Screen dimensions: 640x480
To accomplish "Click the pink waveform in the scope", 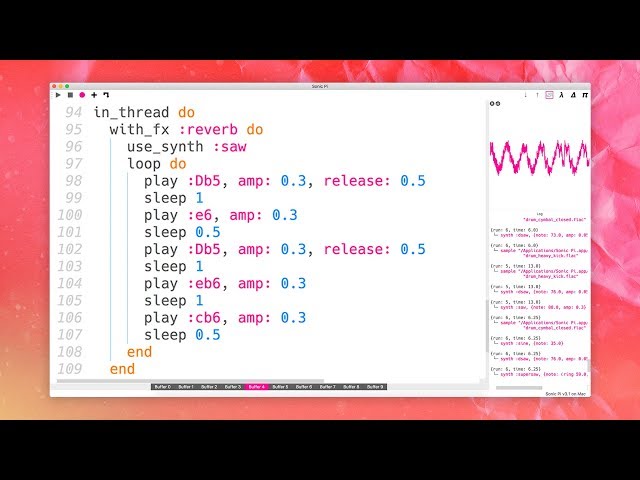I will click(539, 158).
